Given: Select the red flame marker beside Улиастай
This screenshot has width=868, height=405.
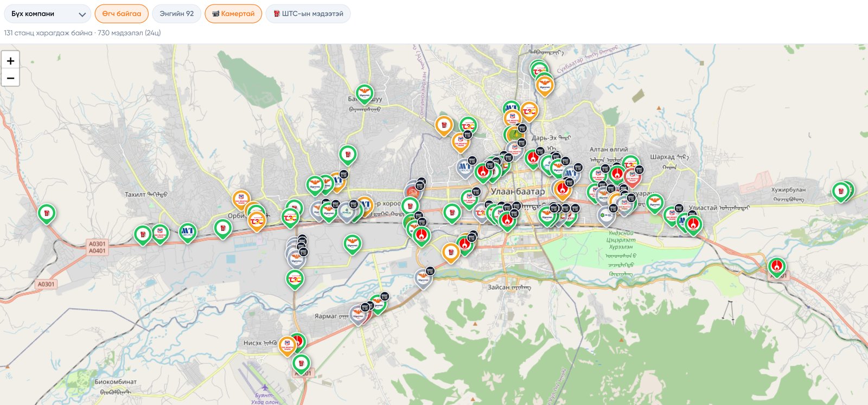Looking at the screenshot, I should 693,224.
